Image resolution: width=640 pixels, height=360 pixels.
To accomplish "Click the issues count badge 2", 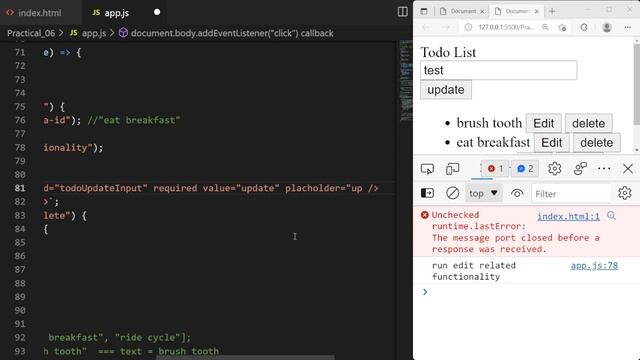I will point(525,169).
